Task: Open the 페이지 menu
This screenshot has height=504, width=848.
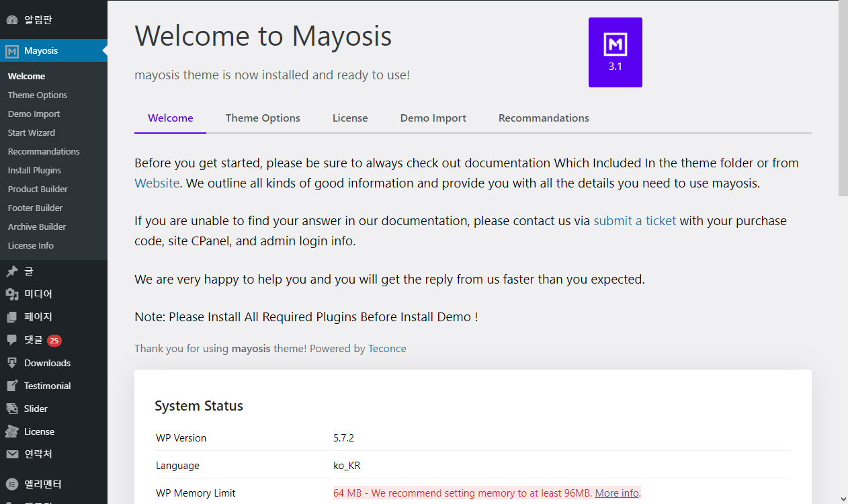Action: point(54,317)
